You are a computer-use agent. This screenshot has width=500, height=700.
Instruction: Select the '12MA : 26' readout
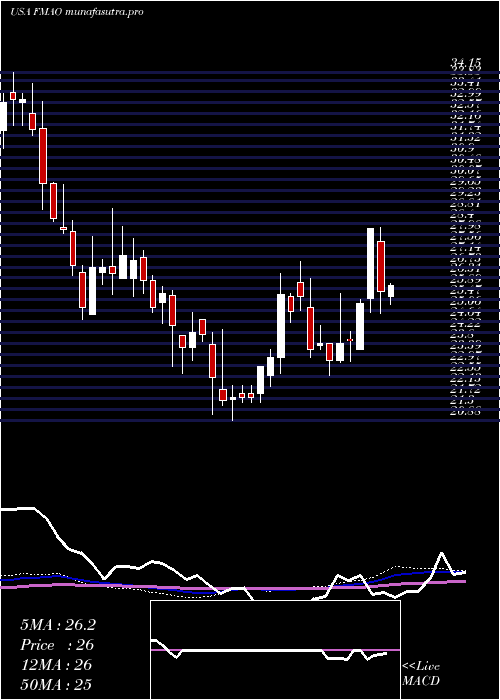[x=56, y=665]
